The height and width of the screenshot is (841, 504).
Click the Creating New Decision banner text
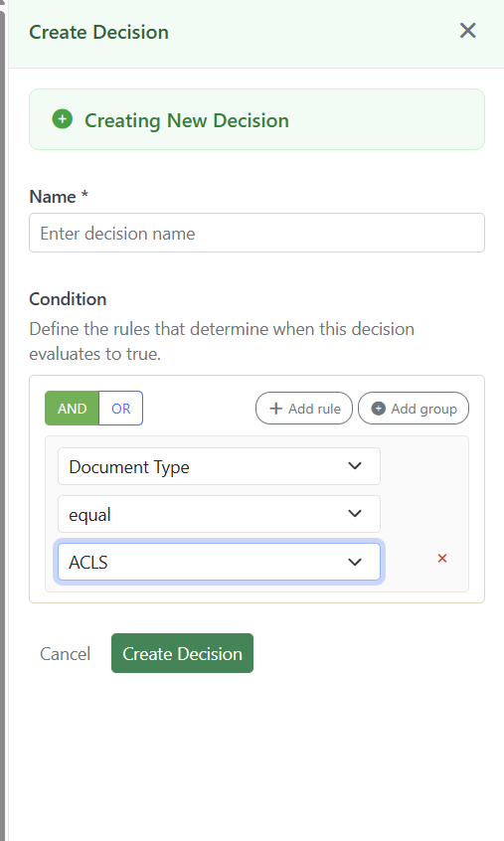tap(187, 120)
